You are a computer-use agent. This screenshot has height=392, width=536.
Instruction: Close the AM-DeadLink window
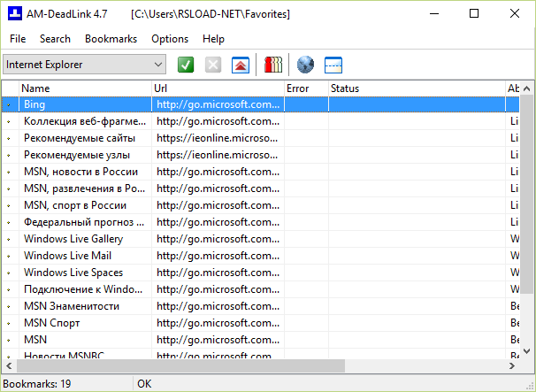click(515, 13)
